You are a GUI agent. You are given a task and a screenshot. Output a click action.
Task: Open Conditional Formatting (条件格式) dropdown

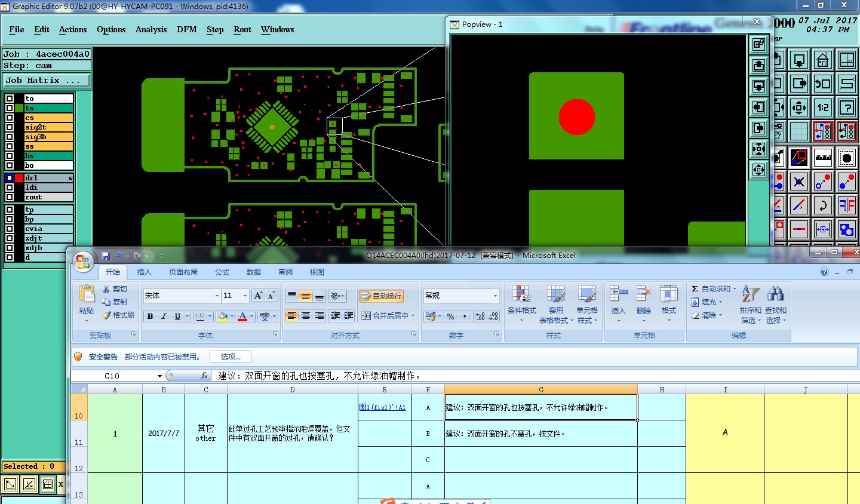(x=521, y=304)
